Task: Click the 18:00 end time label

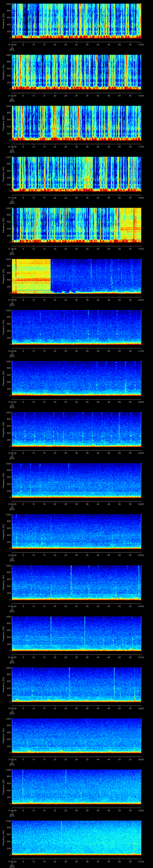Action: [141, 197]
